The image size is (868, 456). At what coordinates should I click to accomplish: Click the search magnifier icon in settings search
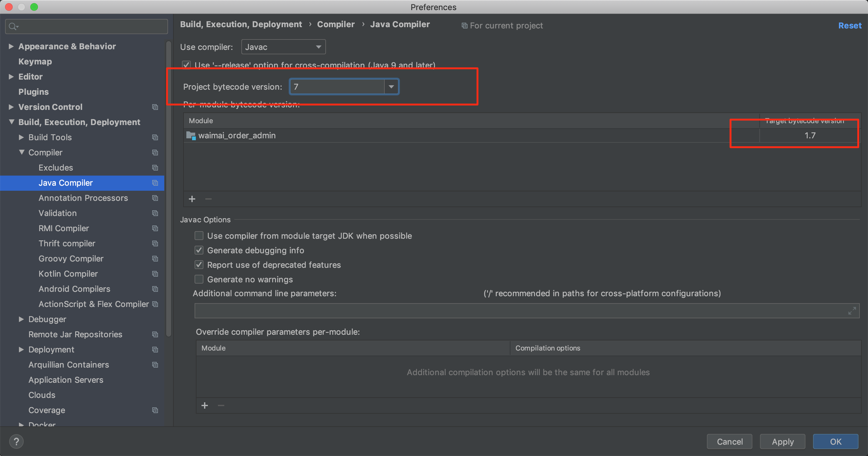click(13, 26)
